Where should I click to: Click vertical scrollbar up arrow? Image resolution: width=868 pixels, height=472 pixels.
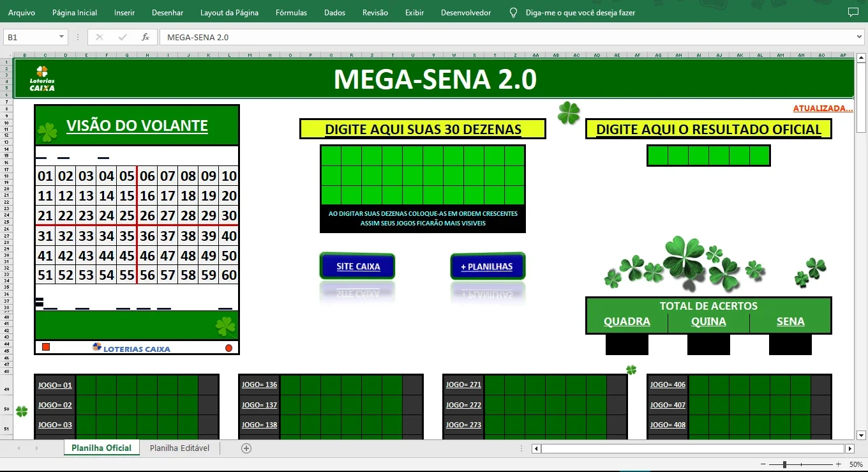click(860, 57)
